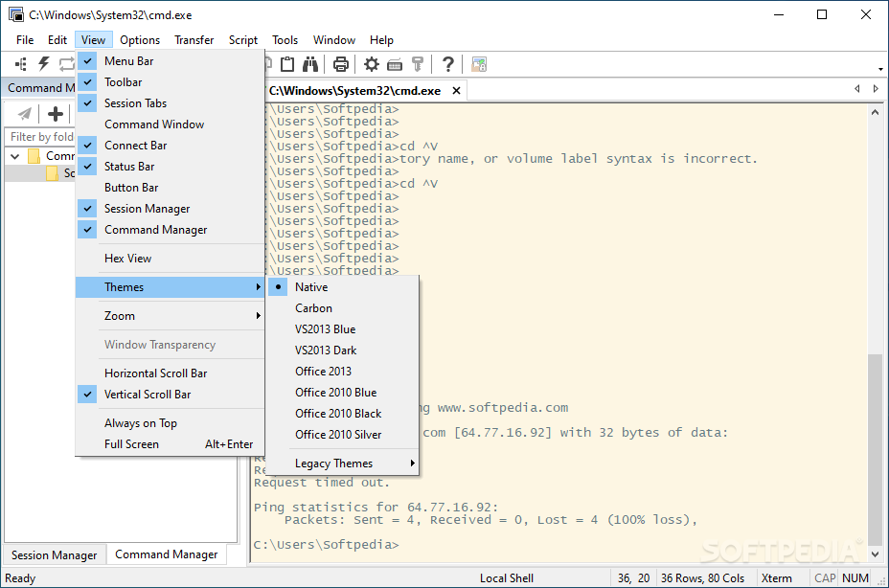This screenshot has width=889, height=588.
Task: Toggle the Status Bar option
Action: (171, 166)
